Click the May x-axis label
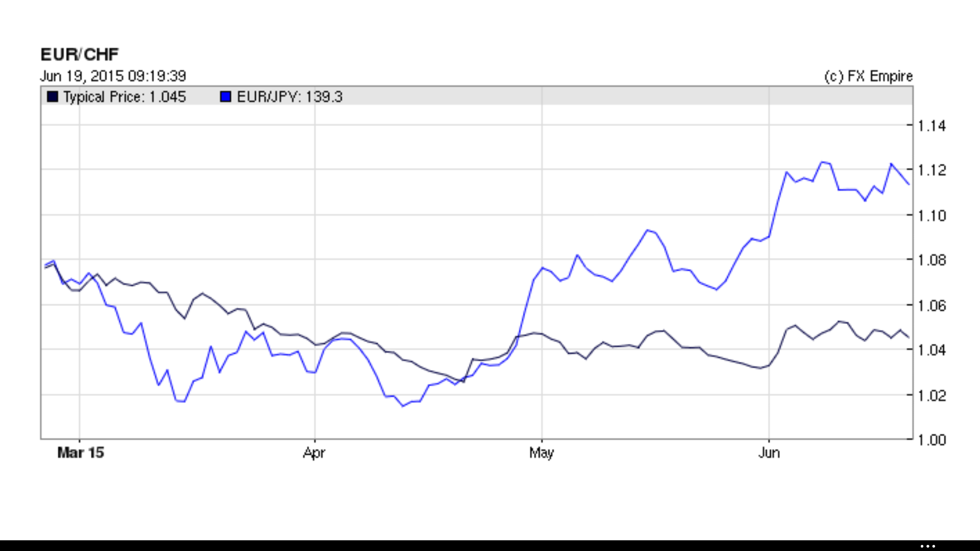 (541, 453)
